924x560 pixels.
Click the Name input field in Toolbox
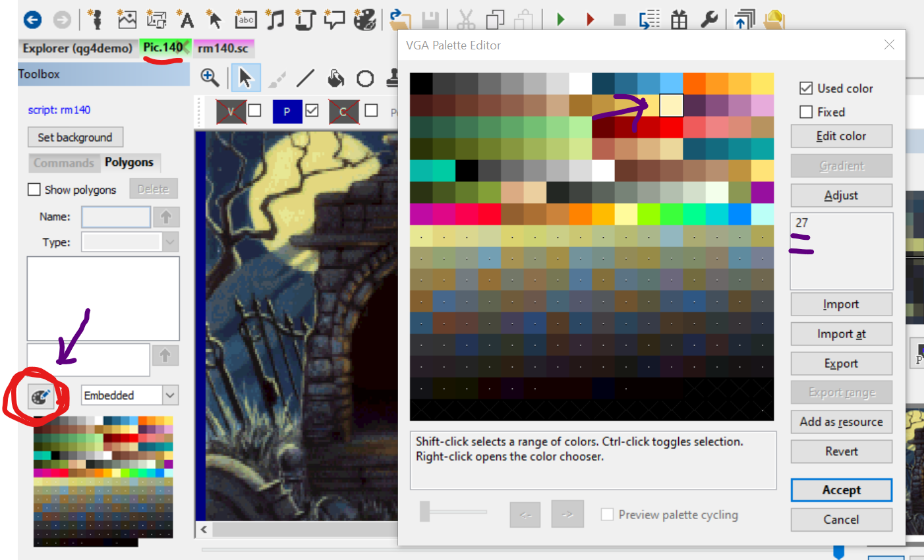pos(116,217)
